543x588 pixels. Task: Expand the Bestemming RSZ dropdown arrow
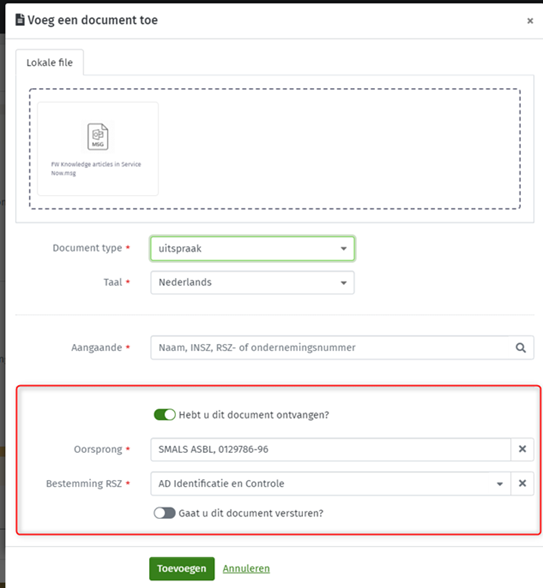500,484
